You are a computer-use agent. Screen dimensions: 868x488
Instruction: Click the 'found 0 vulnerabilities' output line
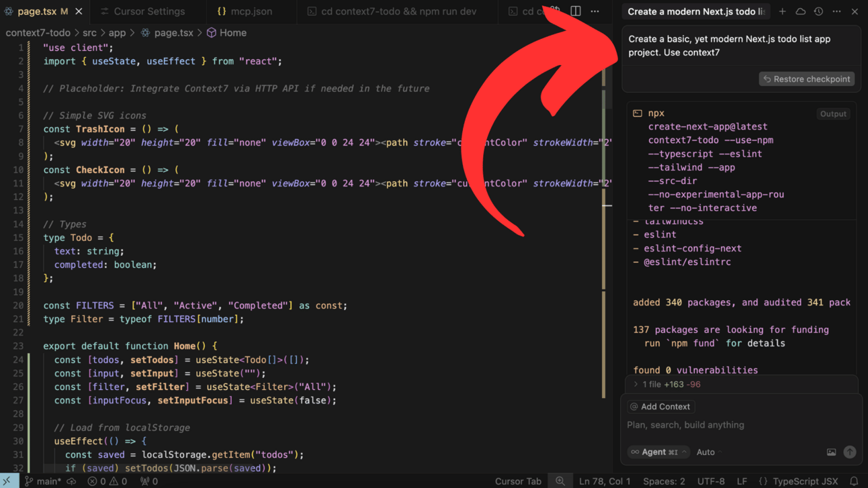[695, 371]
